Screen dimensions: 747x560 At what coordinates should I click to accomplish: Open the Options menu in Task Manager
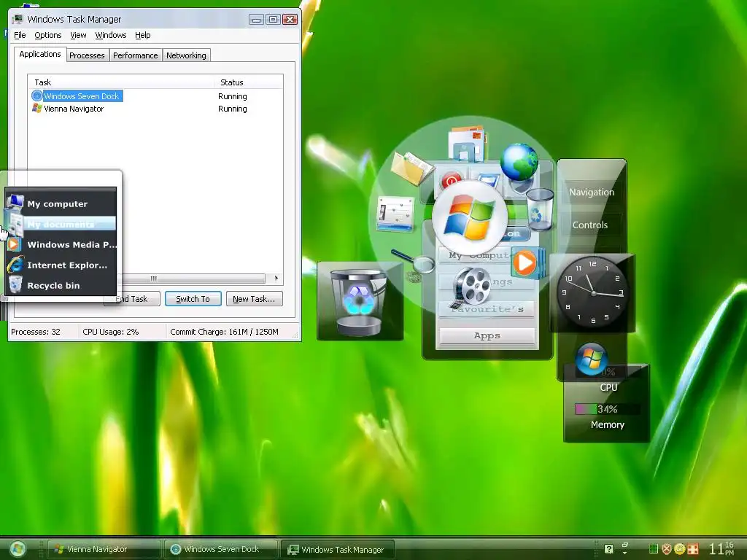tap(47, 35)
